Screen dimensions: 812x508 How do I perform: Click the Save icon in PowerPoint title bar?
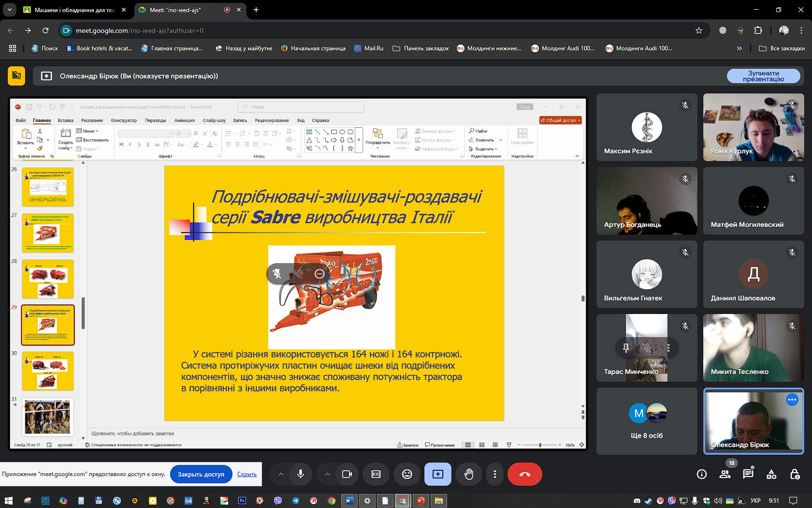pos(29,107)
